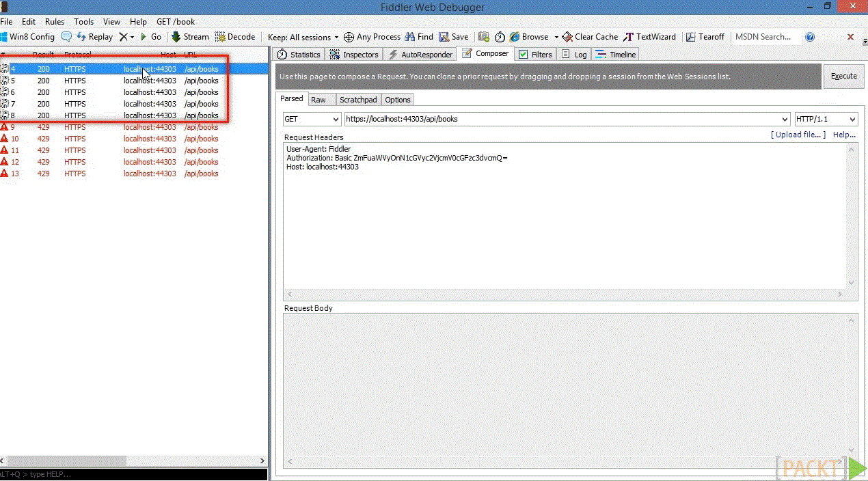Screen dimensions: 868x481
Task: Click the Remove (X) sessions icon
Action: [x=123, y=37]
